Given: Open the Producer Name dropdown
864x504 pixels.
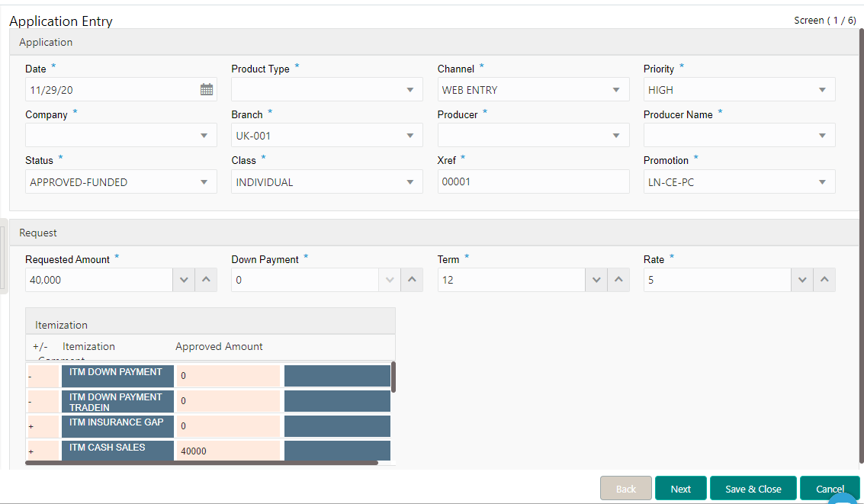Looking at the screenshot, I should tap(740, 135).
